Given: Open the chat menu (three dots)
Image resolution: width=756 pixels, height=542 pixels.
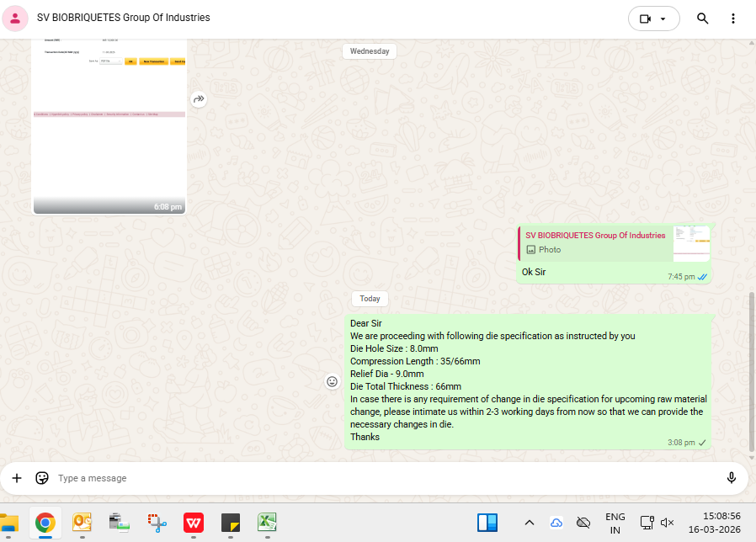Looking at the screenshot, I should 734,19.
